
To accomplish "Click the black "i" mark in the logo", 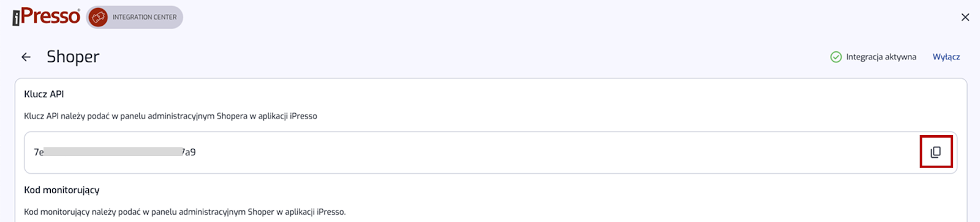I will 16,18.
